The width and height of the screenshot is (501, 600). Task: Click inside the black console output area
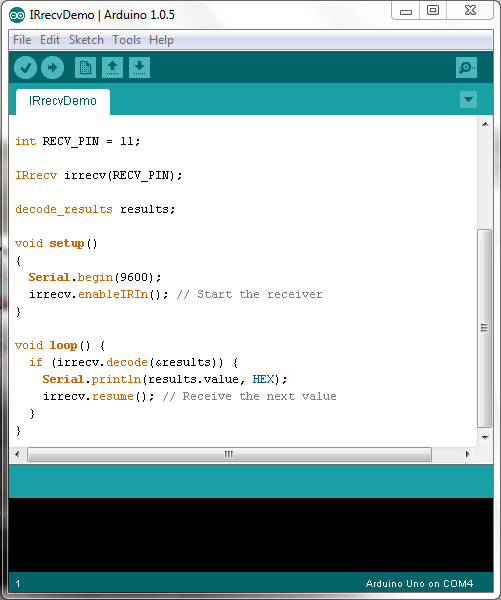[251, 535]
